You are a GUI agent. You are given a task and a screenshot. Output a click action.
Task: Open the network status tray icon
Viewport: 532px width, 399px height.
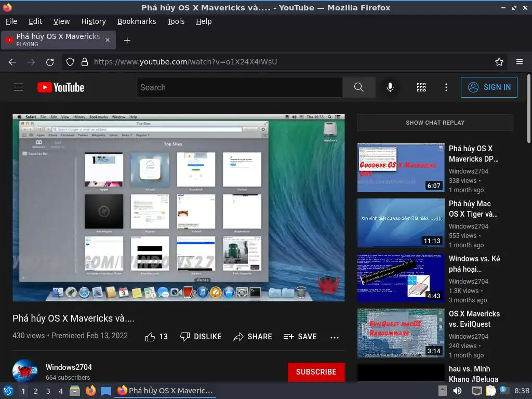(477, 391)
